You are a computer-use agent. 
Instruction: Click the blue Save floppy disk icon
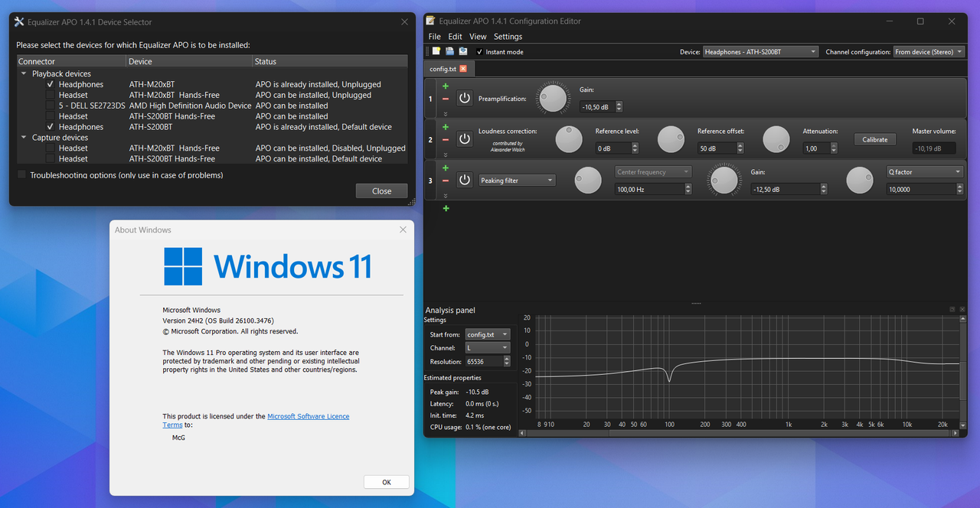coord(449,51)
